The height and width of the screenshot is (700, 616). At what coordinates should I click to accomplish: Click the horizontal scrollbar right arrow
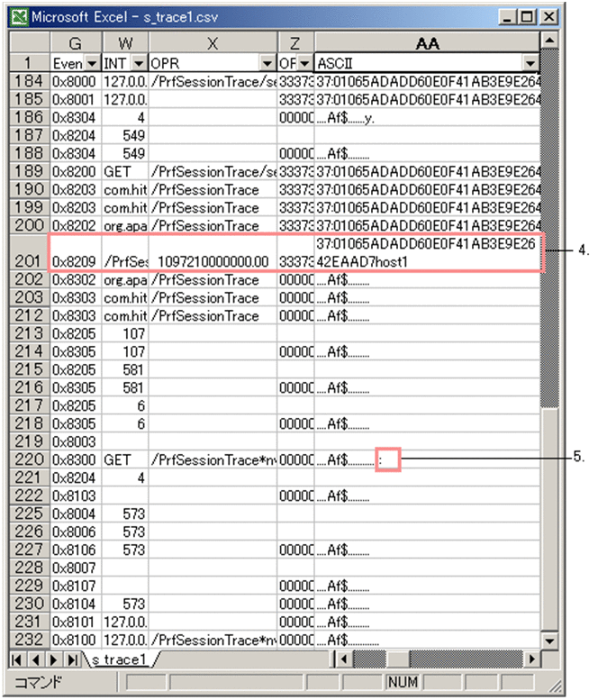click(x=533, y=659)
